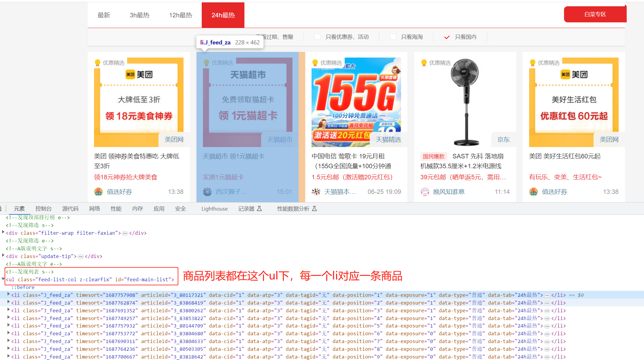Open the DevTools 网络 panel tab
Image resolution: width=644 pixels, height=360 pixels.
pos(95,209)
